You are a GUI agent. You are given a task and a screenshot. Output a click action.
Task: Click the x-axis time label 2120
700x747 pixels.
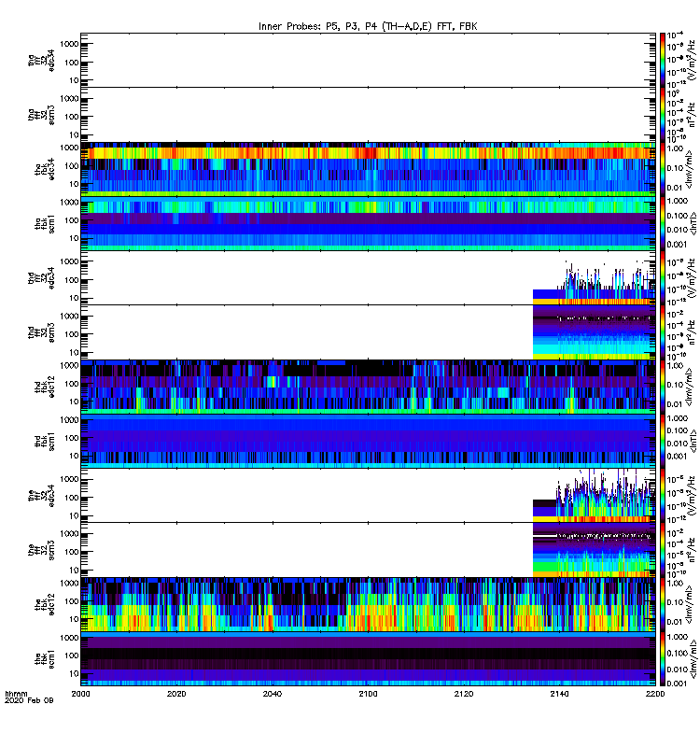pyautogui.click(x=464, y=694)
